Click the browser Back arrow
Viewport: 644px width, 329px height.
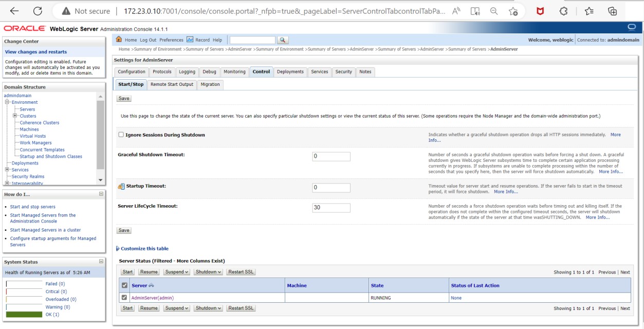(x=14, y=11)
